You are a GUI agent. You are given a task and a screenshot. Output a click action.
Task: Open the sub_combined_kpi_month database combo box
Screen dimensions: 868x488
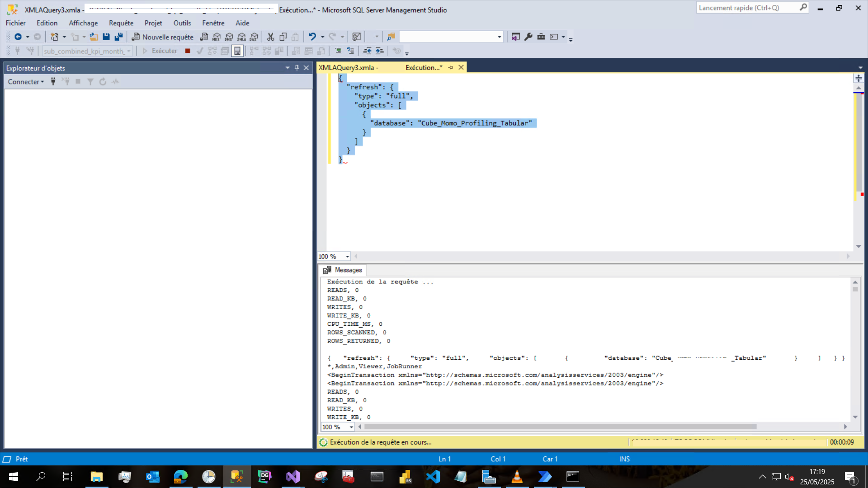coord(87,51)
